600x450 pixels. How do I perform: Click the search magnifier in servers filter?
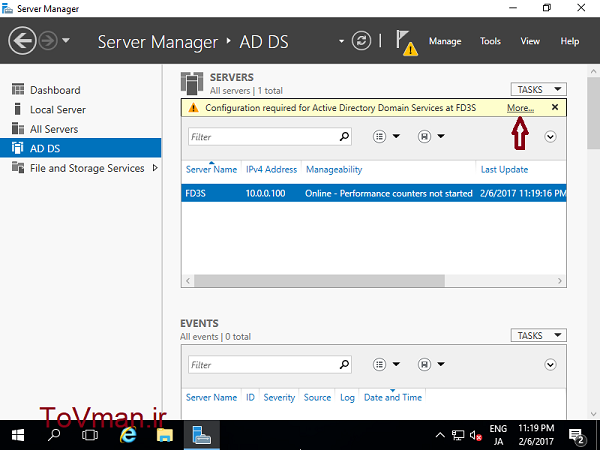pyautogui.click(x=345, y=136)
